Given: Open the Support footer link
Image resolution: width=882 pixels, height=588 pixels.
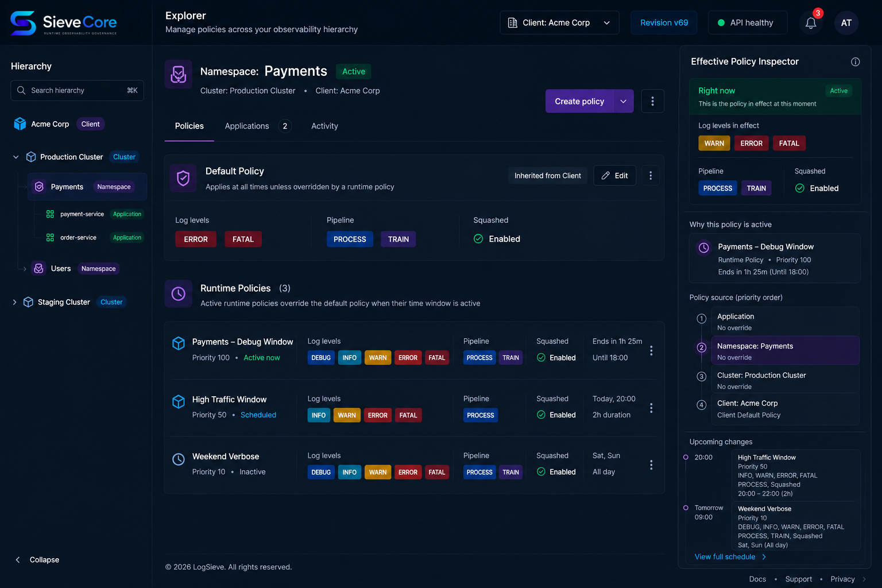Looking at the screenshot, I should [799, 579].
